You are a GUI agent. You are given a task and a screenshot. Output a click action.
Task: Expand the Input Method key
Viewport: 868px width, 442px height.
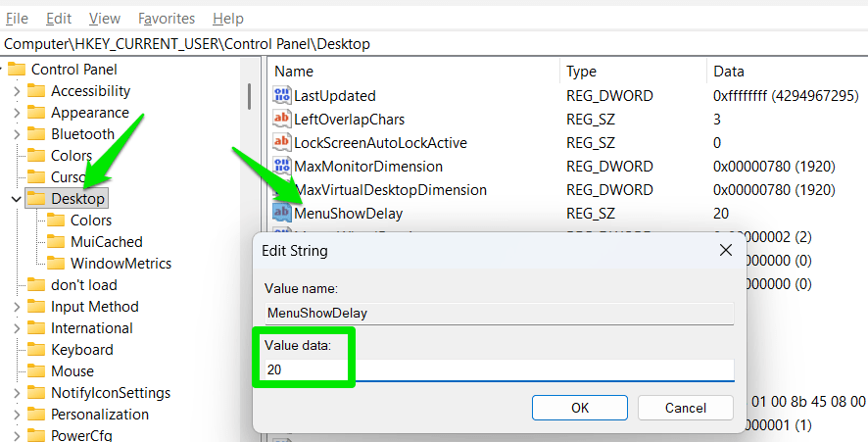tap(16, 307)
